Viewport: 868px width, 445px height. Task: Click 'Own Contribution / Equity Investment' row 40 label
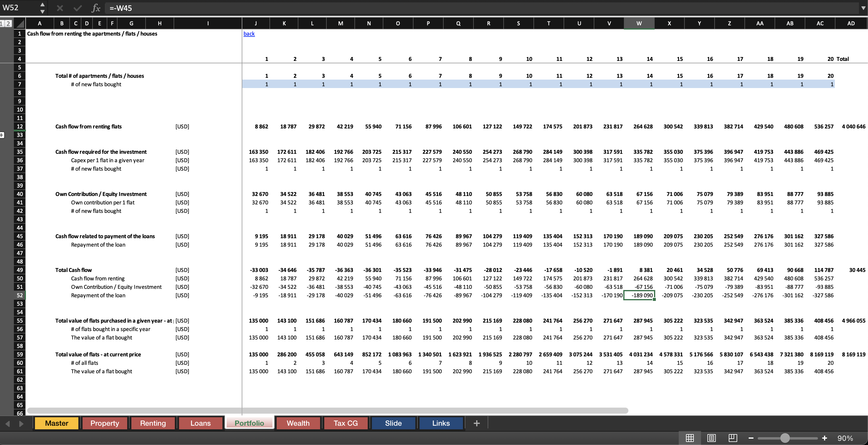tap(101, 194)
